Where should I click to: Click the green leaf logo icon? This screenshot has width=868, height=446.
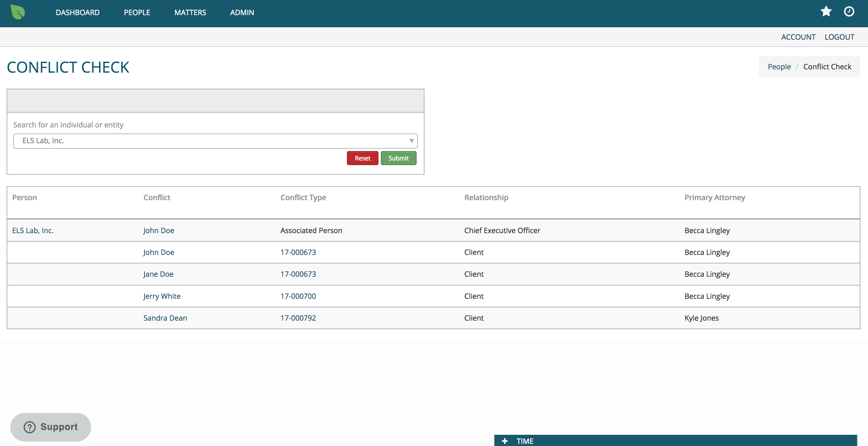pos(18,12)
